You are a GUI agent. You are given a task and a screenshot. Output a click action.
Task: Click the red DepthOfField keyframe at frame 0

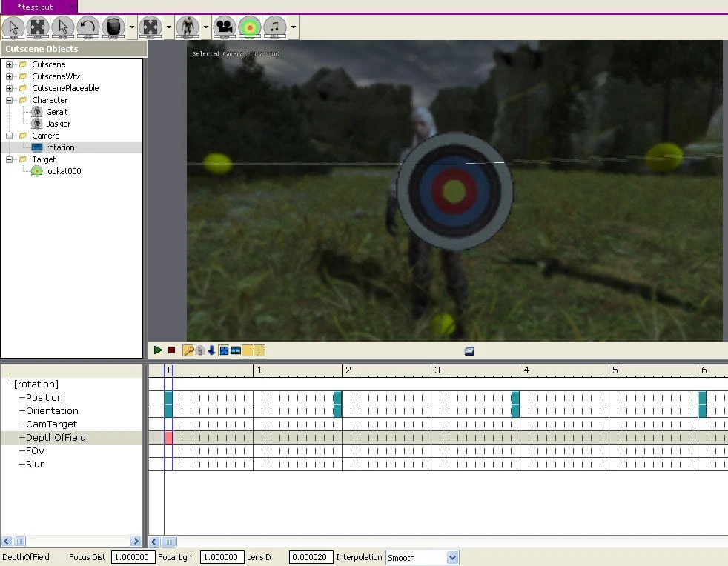point(169,438)
